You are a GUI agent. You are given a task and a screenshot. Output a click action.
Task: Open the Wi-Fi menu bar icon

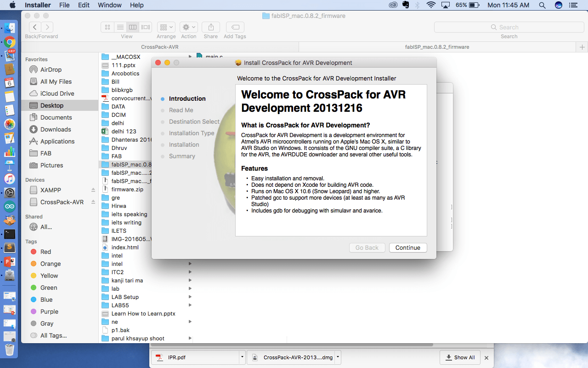pos(430,5)
